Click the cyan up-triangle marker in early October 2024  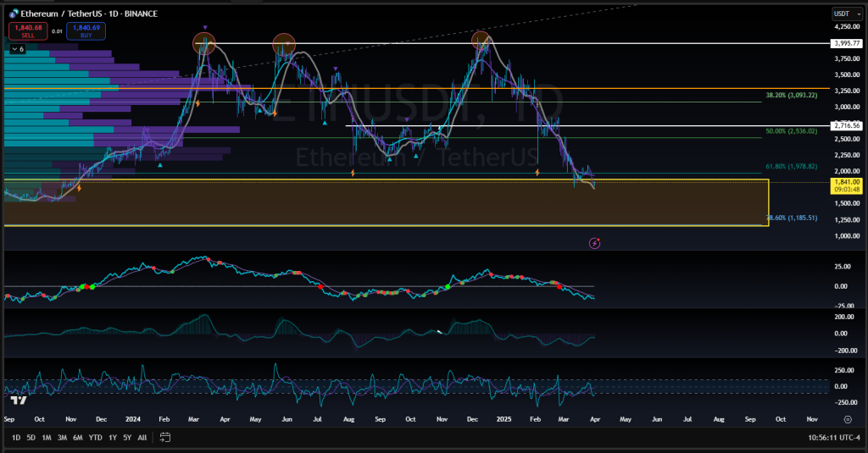pyautogui.click(x=415, y=156)
